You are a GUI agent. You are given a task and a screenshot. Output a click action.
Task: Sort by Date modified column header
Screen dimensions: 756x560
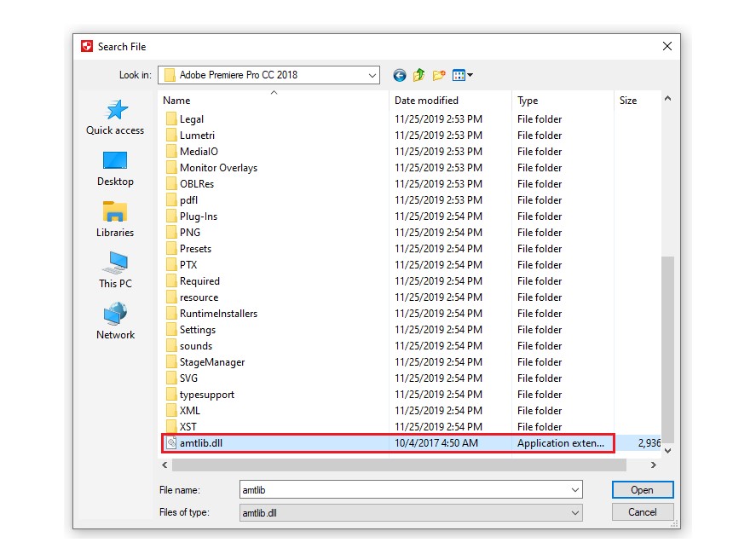tap(426, 101)
